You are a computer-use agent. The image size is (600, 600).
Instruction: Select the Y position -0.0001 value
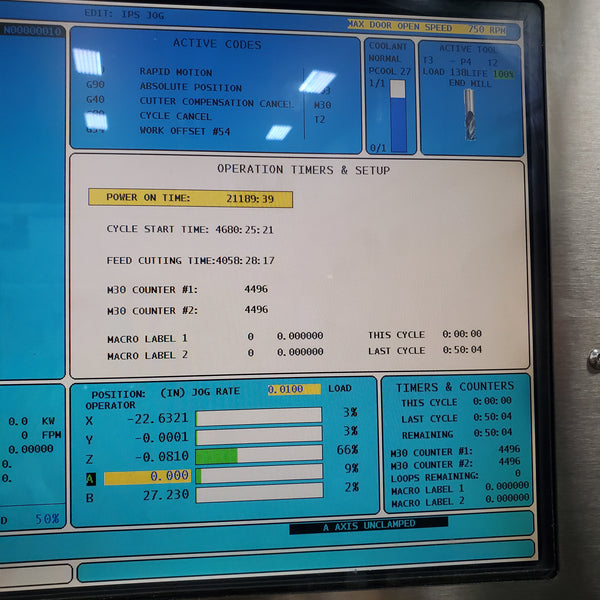162,437
